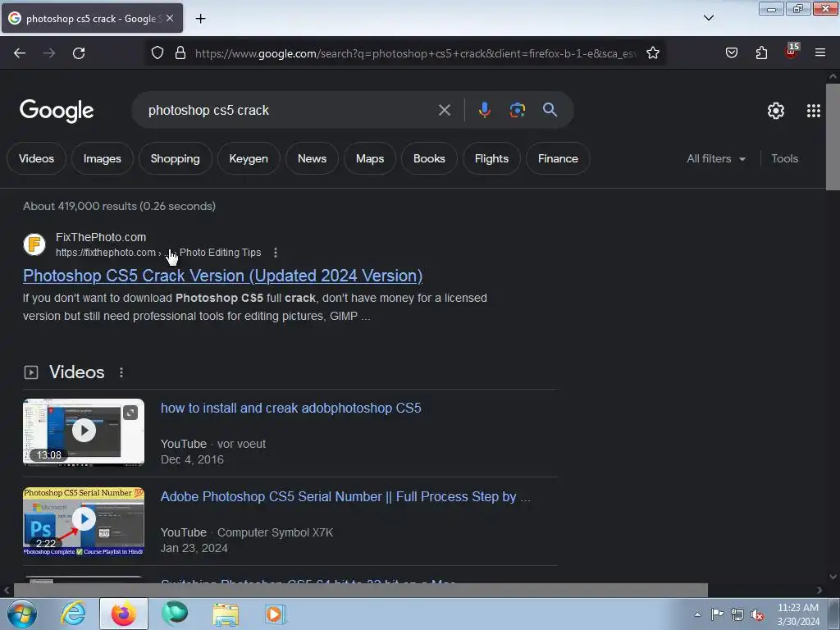Open Photoshop CS5 Crack Version link
The width and height of the screenshot is (840, 630).
(x=222, y=276)
